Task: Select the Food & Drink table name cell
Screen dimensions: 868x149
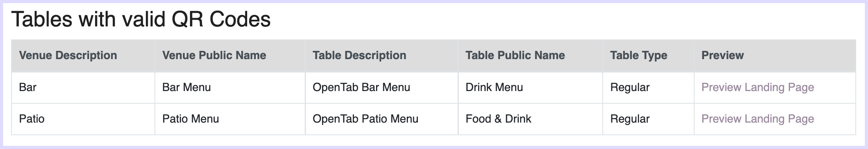Action: point(531,119)
